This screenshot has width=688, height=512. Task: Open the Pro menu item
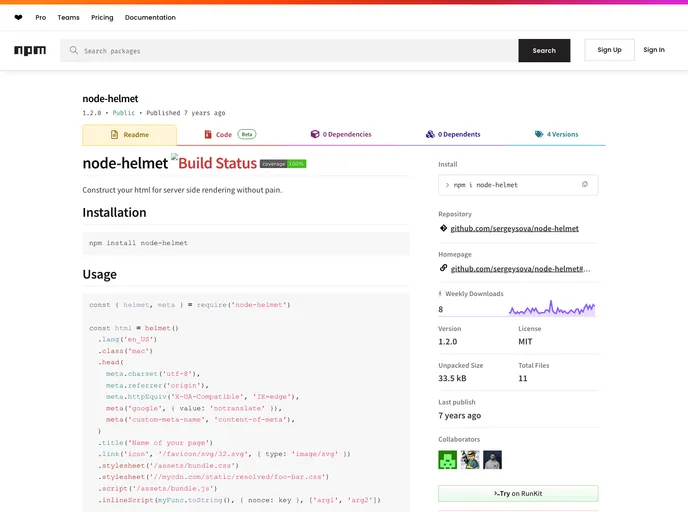coord(41,18)
